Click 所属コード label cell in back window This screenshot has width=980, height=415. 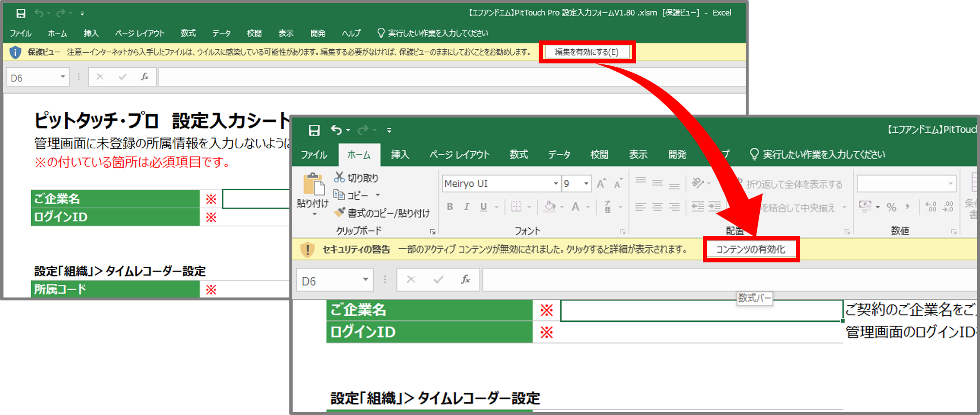(115, 289)
